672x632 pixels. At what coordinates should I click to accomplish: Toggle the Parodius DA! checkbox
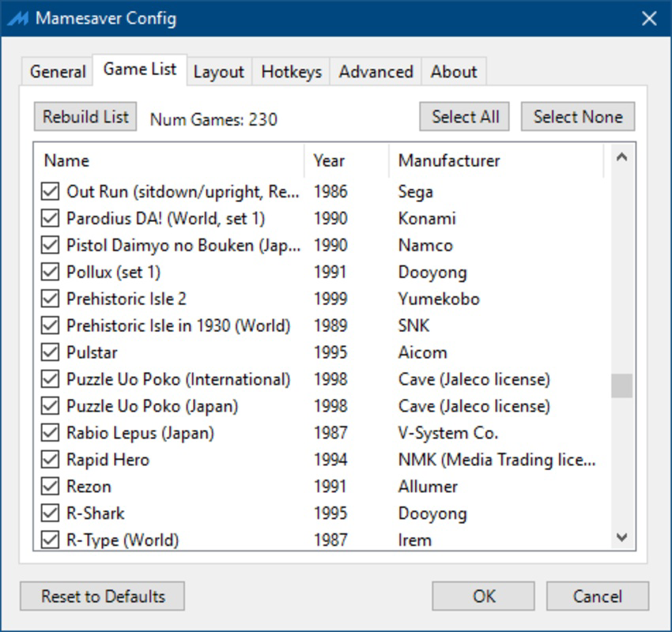tap(50, 218)
